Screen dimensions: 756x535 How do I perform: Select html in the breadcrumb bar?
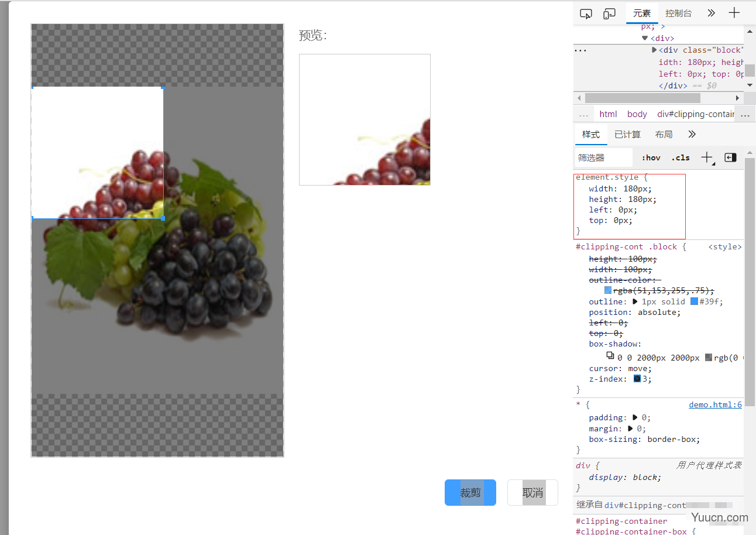pos(608,114)
